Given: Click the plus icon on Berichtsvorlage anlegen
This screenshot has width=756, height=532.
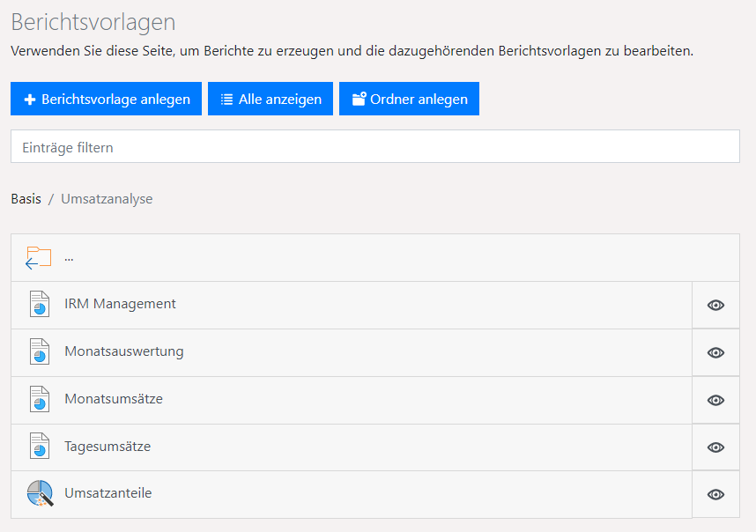Looking at the screenshot, I should coord(29,100).
